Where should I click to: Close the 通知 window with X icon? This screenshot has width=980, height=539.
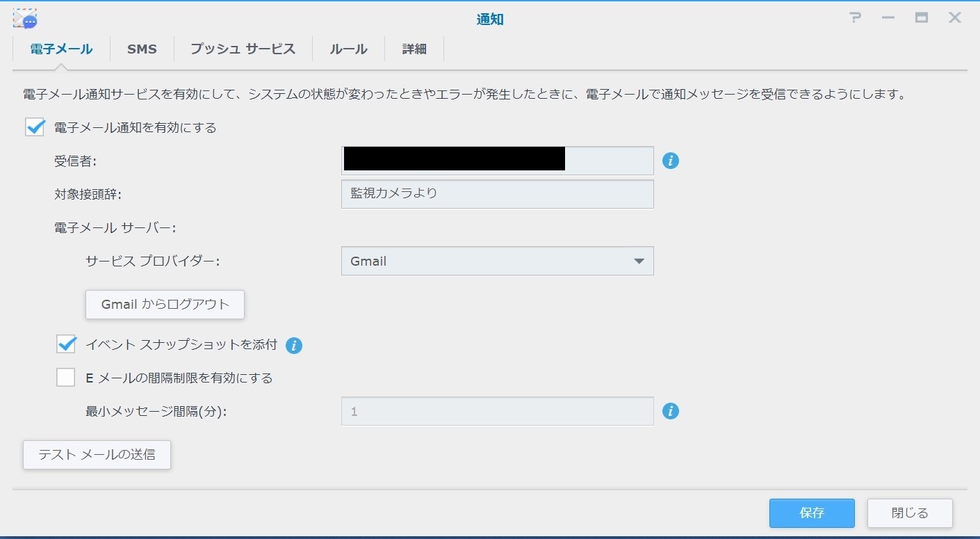point(955,19)
